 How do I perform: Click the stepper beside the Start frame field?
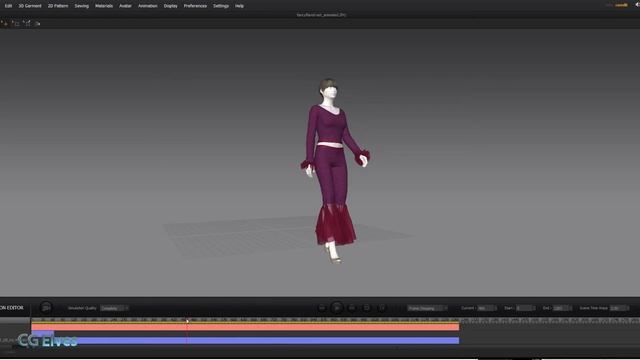pyautogui.click(x=534, y=308)
